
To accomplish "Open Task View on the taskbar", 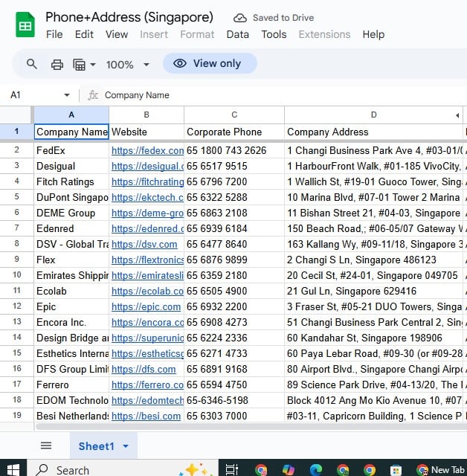I will (x=232, y=469).
